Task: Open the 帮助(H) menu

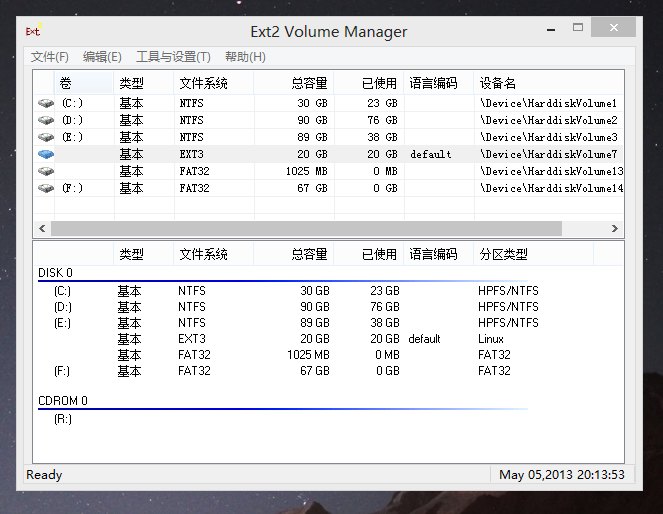Action: tap(245, 57)
